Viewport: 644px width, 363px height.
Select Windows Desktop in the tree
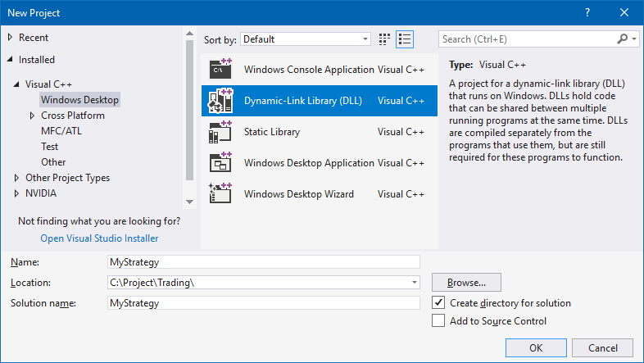[x=79, y=100]
